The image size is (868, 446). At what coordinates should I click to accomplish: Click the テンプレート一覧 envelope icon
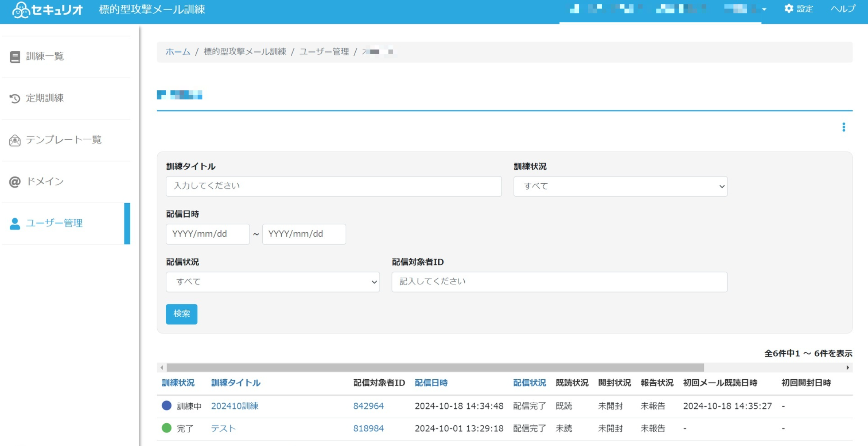click(x=15, y=140)
